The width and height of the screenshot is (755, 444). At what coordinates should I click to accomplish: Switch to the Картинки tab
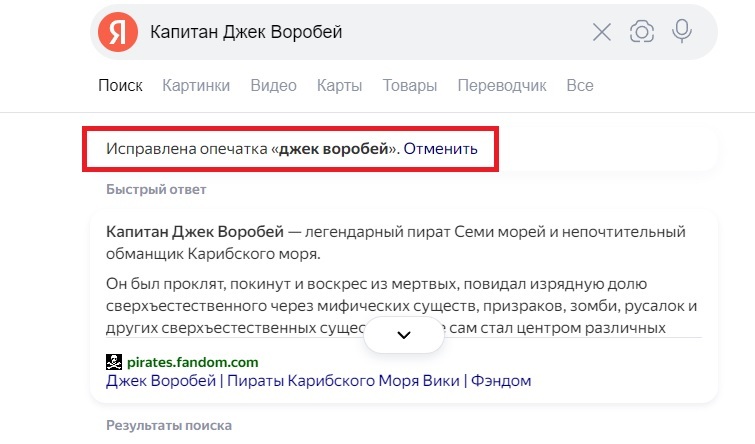[196, 86]
